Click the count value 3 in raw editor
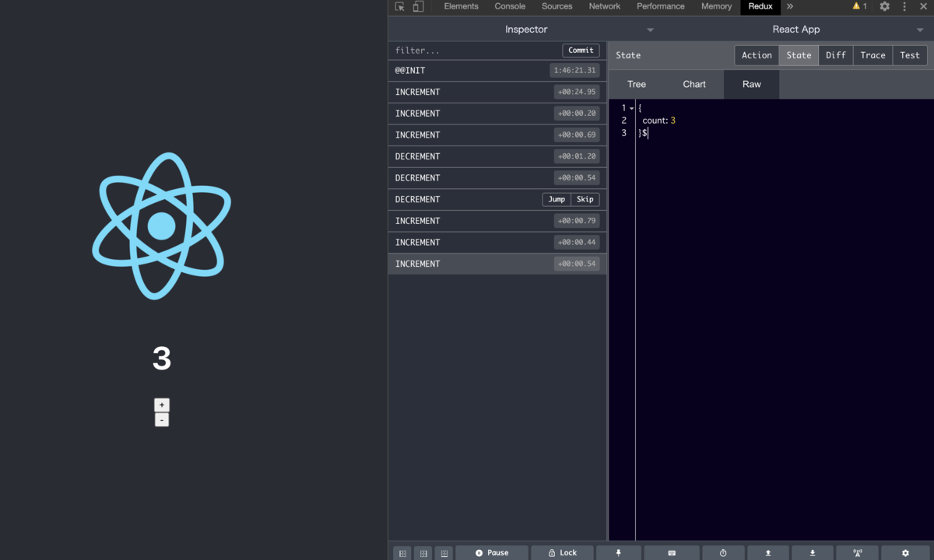Viewport: 934px width, 560px height. (672, 121)
